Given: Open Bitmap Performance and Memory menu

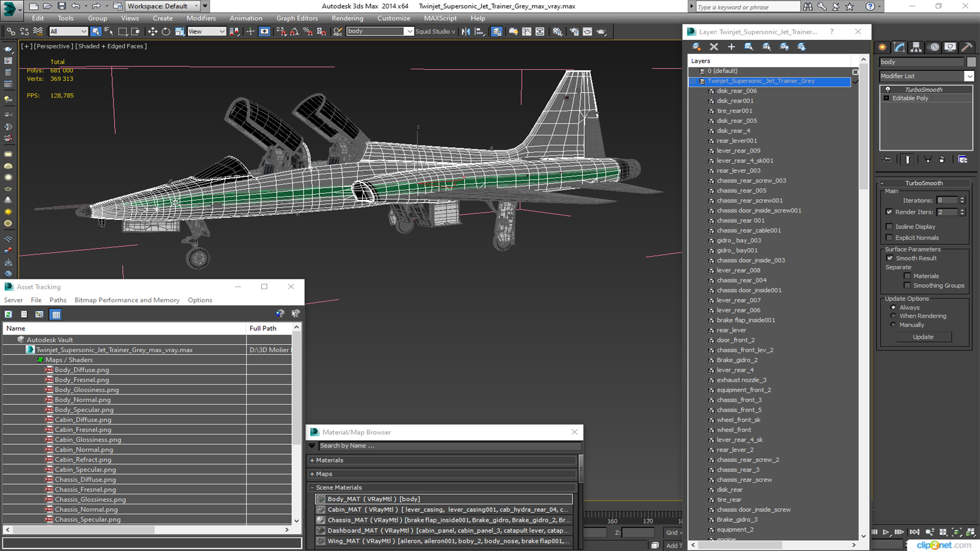Looking at the screenshot, I should point(127,300).
